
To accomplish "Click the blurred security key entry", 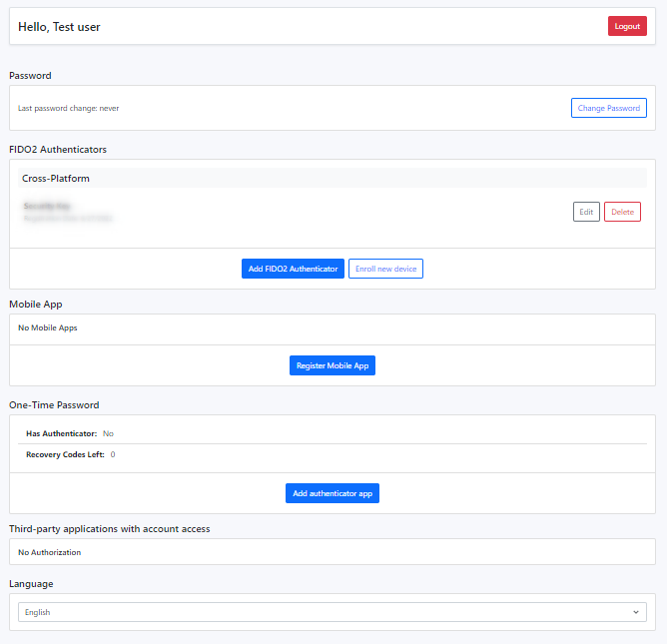I will tap(67, 211).
